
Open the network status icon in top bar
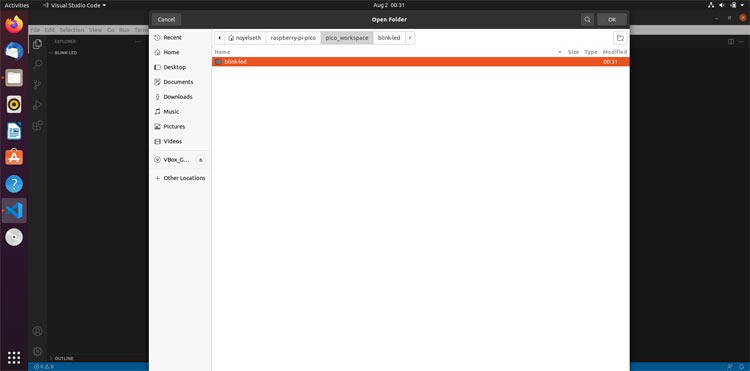(711, 5)
